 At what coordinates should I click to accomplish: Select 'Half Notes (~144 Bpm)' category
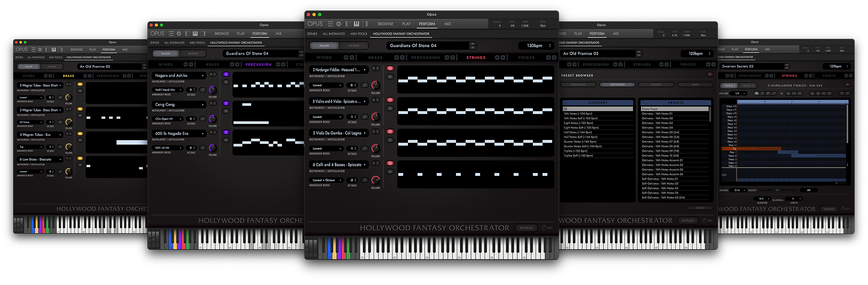click(x=597, y=132)
